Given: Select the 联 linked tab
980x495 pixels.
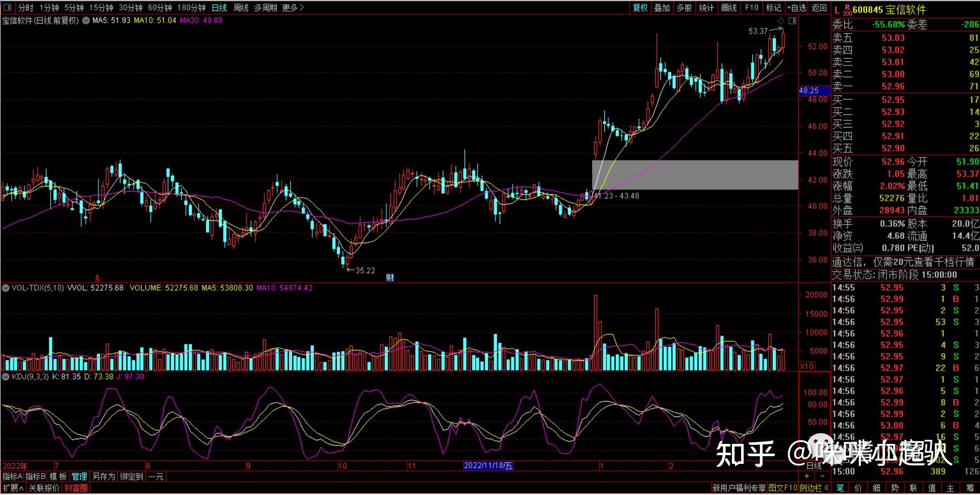Looking at the screenshot, I should pos(913,488).
